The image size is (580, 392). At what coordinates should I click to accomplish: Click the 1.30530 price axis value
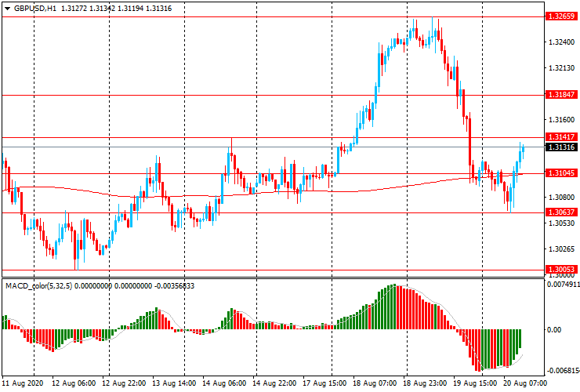561,223
